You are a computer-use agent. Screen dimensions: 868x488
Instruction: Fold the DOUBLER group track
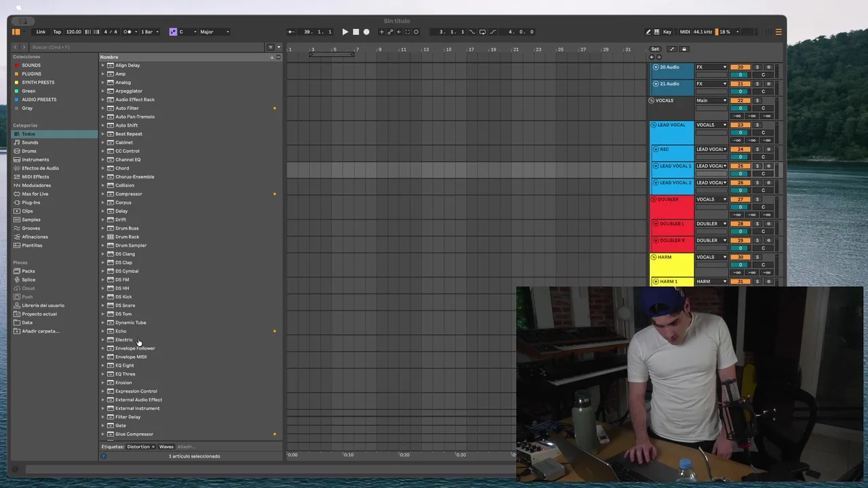(654, 199)
